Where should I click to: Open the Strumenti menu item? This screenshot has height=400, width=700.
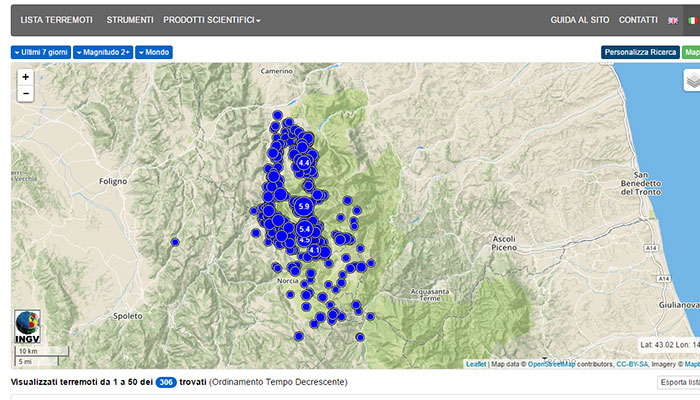click(x=130, y=20)
